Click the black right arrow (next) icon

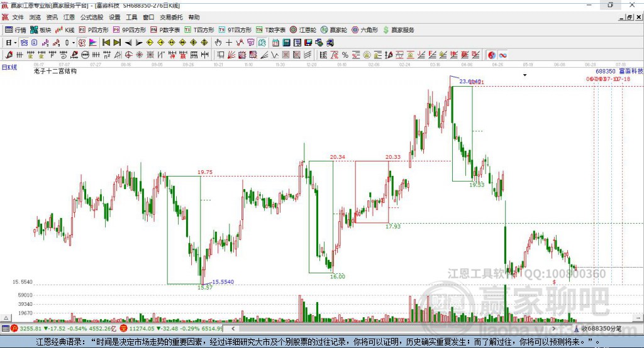tap(139, 43)
